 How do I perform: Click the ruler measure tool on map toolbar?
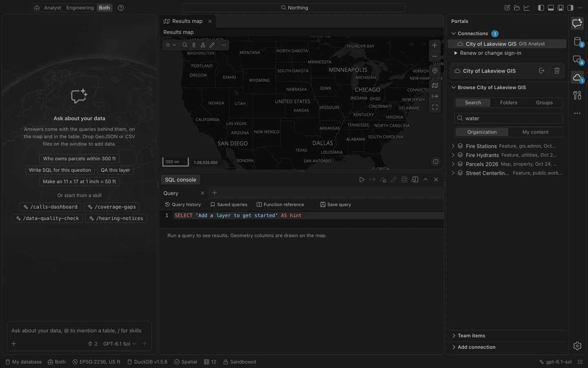coord(194,45)
